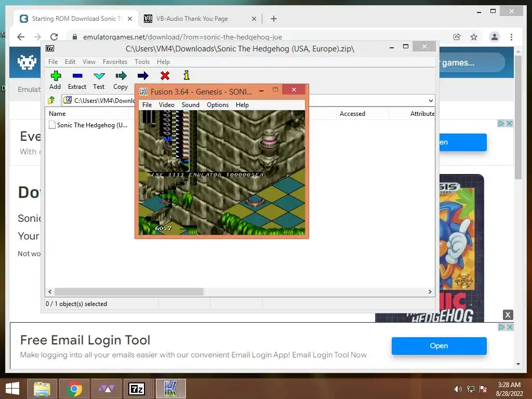Click the 7-Zip Extract toolbar icon
The height and width of the screenshot is (399, 532).
[x=77, y=76]
